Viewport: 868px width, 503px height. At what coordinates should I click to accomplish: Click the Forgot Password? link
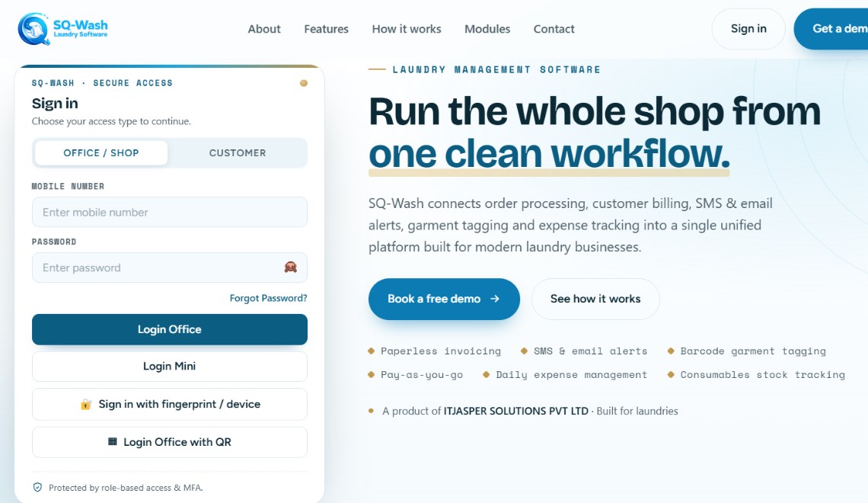click(x=269, y=298)
